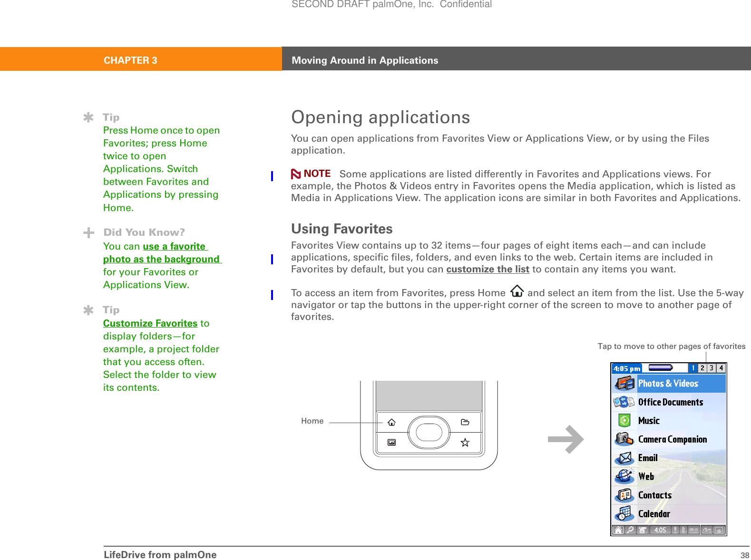This screenshot has height=560, width=751.
Task: Click the 'Opening applications' heading
Action: coord(380,117)
